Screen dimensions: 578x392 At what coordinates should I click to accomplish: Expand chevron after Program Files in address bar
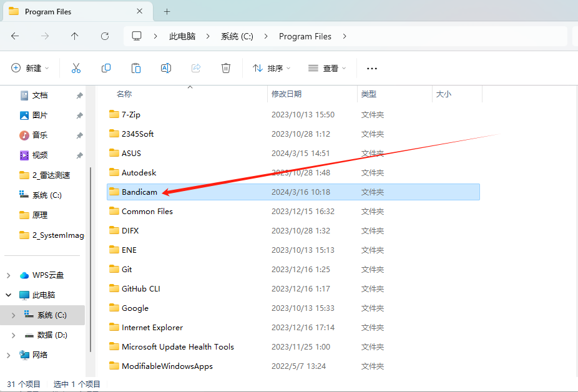[x=345, y=36]
